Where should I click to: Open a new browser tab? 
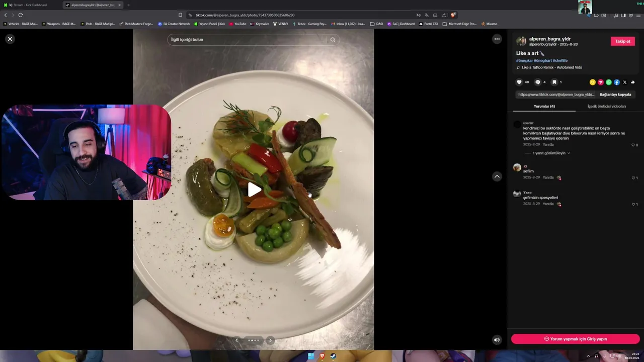[x=129, y=5]
